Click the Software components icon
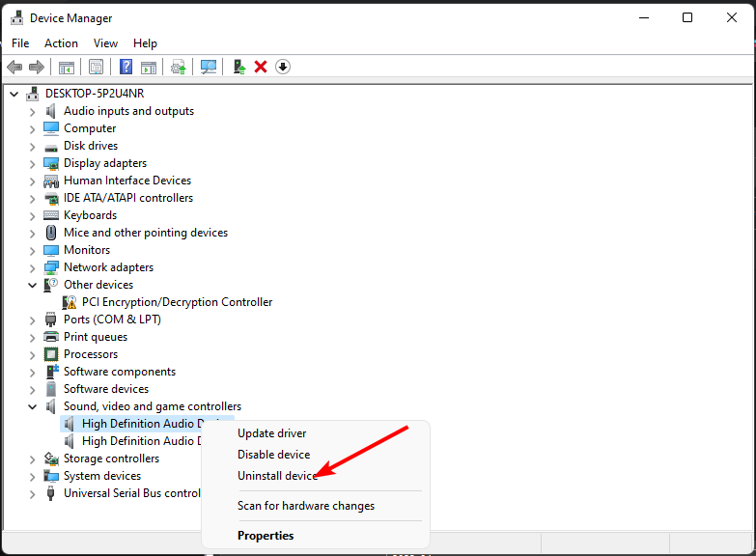Screen dimensions: 756x556 pos(51,372)
